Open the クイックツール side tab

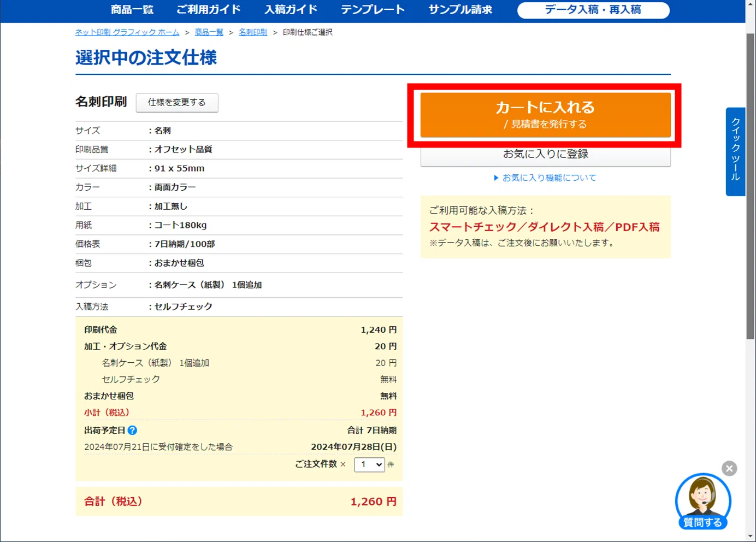735,151
